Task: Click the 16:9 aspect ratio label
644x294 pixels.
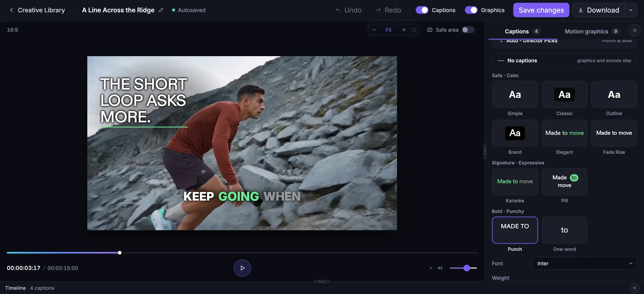Action: (x=12, y=30)
